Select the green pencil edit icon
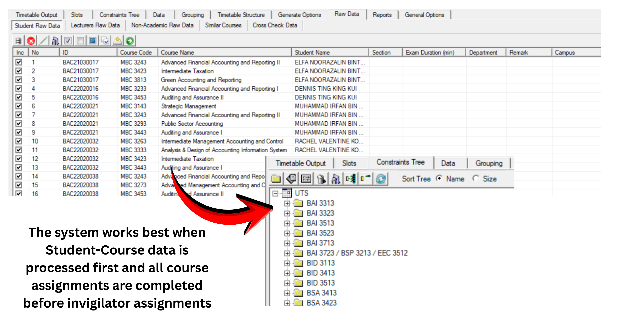This screenshot has width=644, height=322. 43,41
